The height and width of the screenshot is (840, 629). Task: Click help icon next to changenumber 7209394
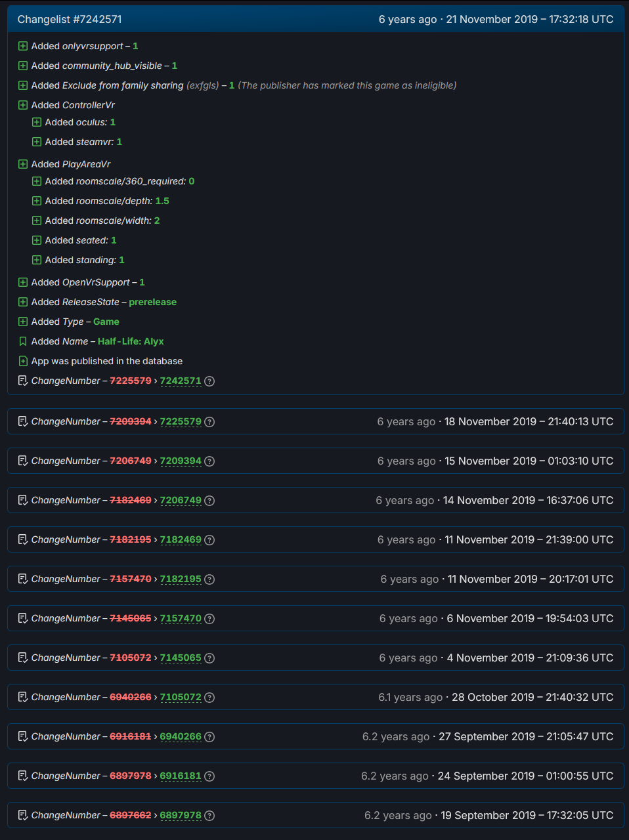[x=209, y=461]
